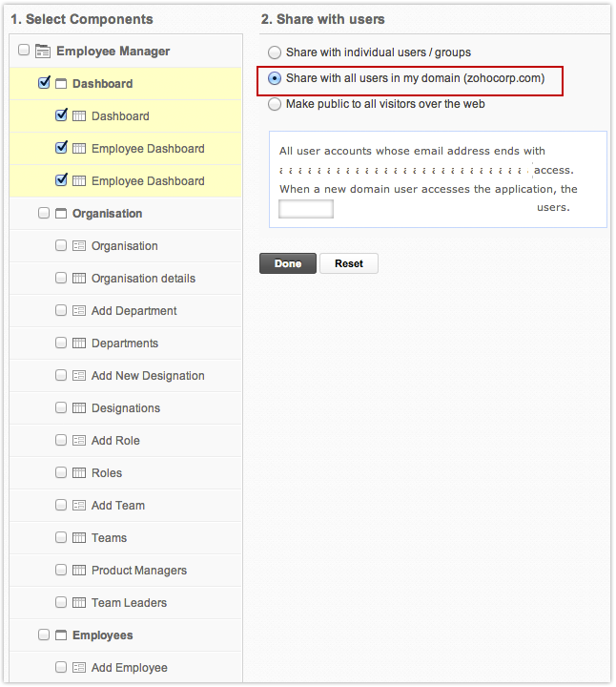Uncheck the non-bold Dashboard report checkbox

click(x=61, y=114)
